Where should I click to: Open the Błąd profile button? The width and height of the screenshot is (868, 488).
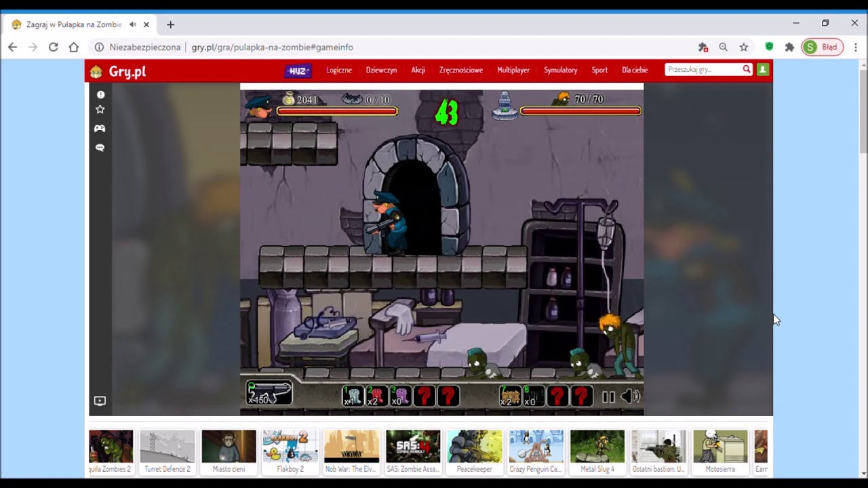pos(822,47)
